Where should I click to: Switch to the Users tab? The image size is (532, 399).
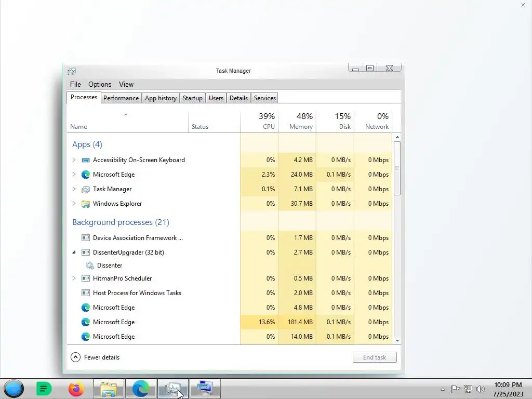click(x=216, y=98)
